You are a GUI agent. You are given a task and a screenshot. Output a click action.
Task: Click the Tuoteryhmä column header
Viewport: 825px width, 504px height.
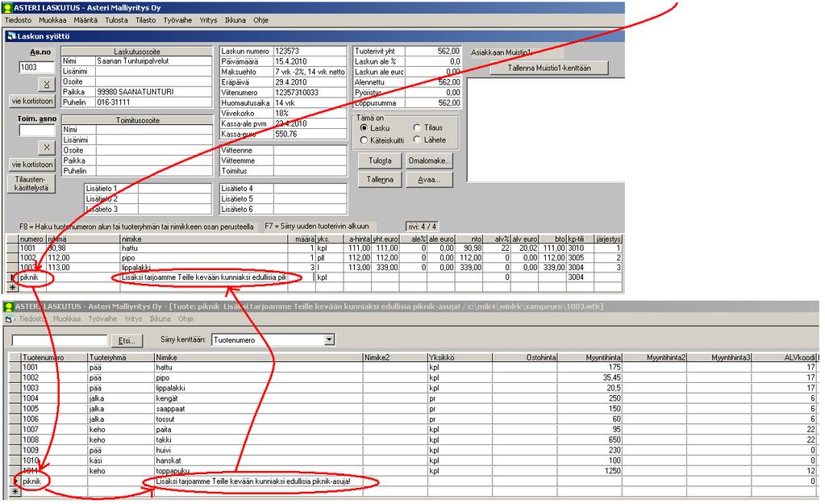click(121, 357)
